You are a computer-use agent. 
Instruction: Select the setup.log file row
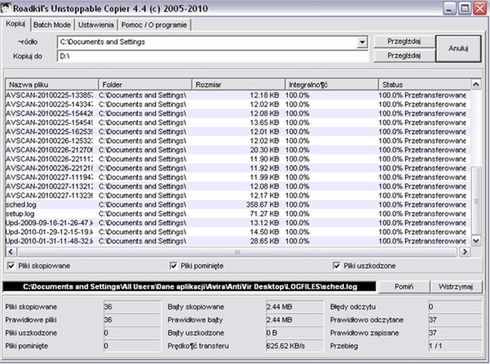238,214
